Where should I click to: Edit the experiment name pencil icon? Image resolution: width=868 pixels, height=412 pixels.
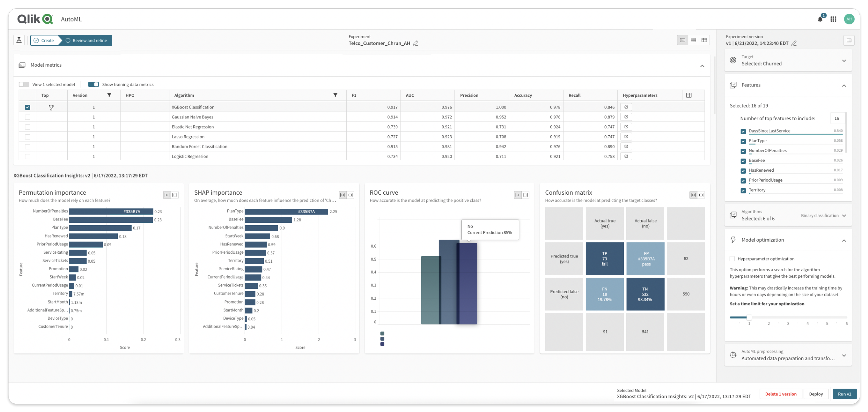416,43
